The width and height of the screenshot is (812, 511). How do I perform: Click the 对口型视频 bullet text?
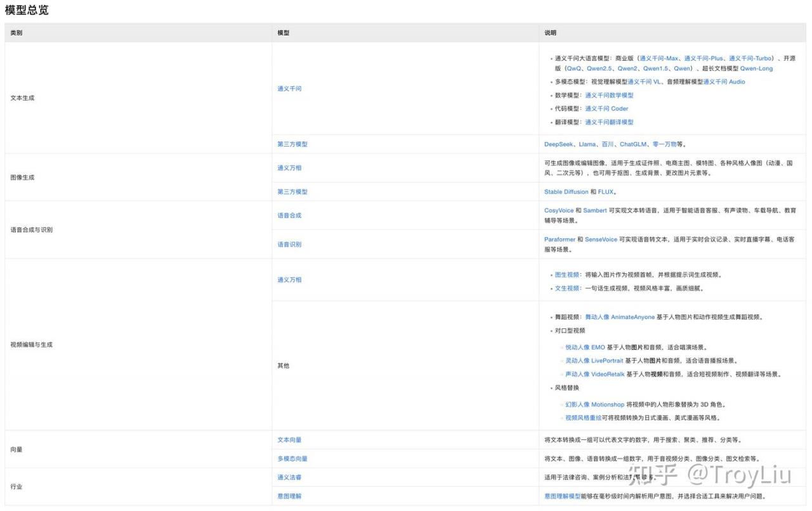click(x=570, y=330)
